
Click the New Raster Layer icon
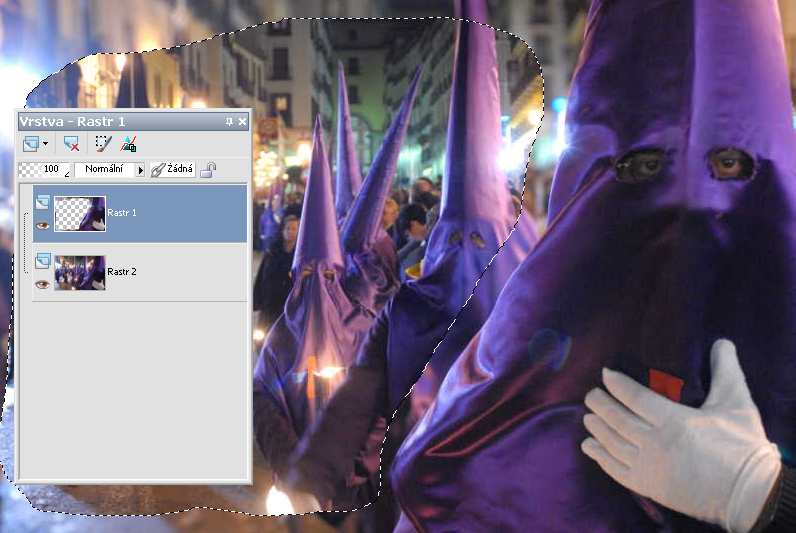[31, 144]
